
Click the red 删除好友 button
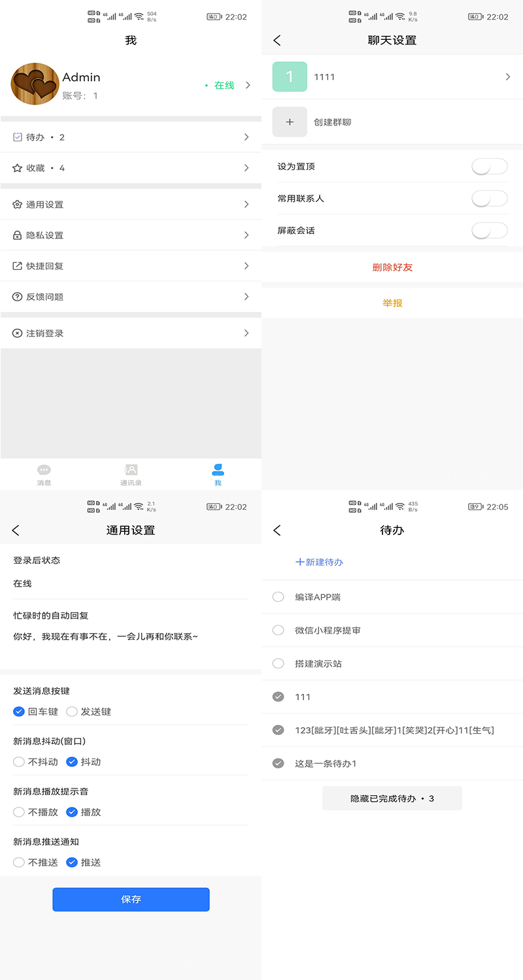coord(392,267)
